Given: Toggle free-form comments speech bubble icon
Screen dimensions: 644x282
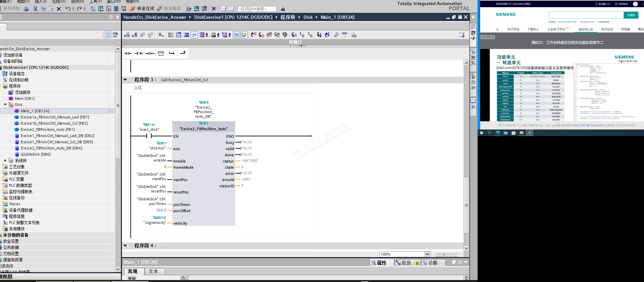Looking at the screenshot, I should [194, 35].
